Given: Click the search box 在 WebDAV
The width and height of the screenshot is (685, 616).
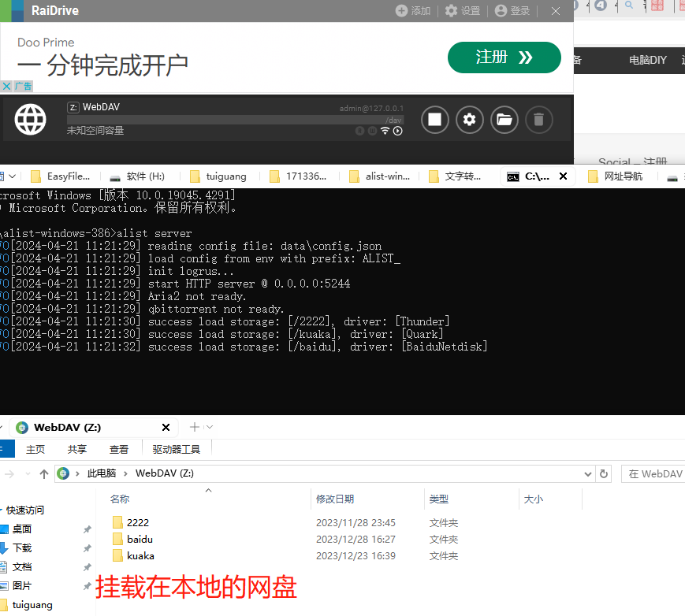Looking at the screenshot, I should 653,473.
